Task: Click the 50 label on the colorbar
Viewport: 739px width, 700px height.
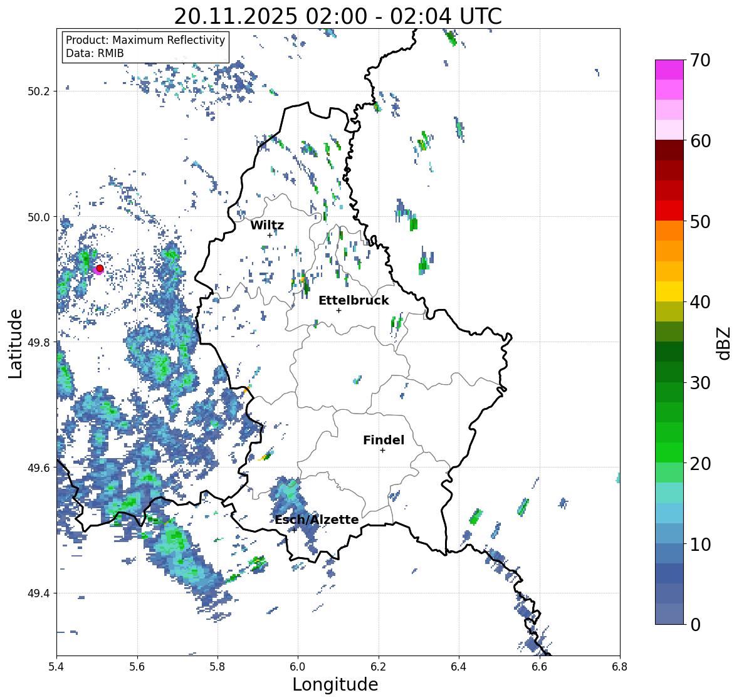Action: pos(700,222)
